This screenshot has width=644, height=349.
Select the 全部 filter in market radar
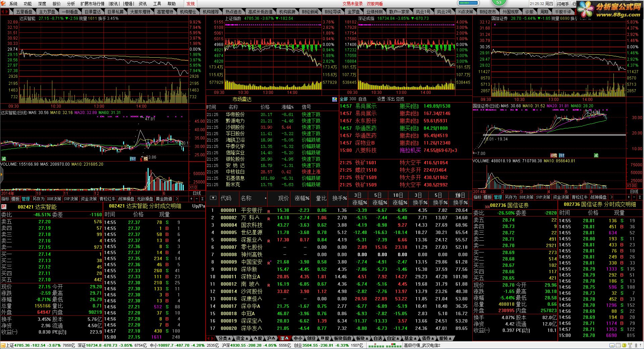(344, 99)
